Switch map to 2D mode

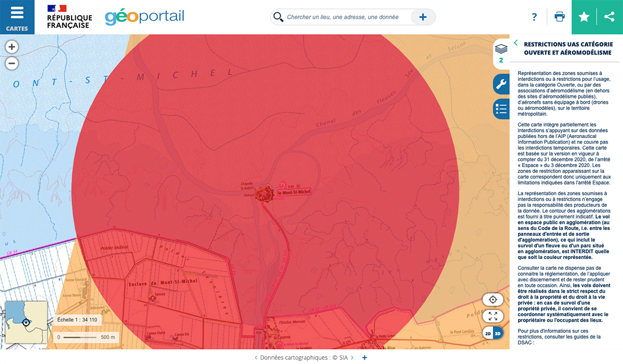click(487, 333)
